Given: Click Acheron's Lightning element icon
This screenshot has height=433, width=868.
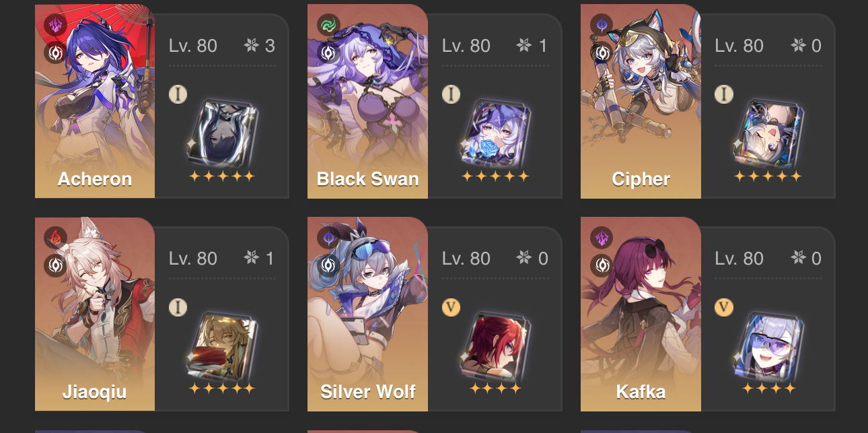Looking at the screenshot, I should [55, 26].
